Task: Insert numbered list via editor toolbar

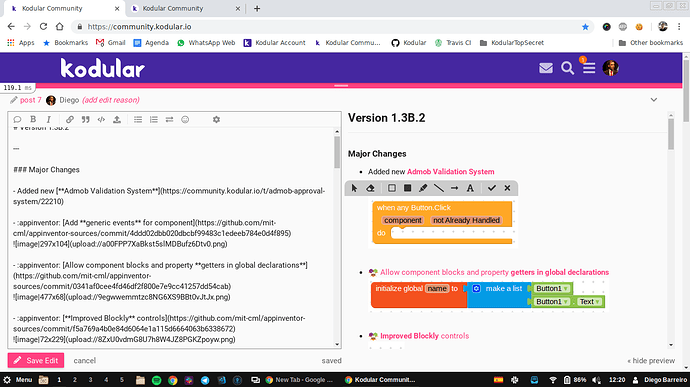Action: [x=154, y=119]
